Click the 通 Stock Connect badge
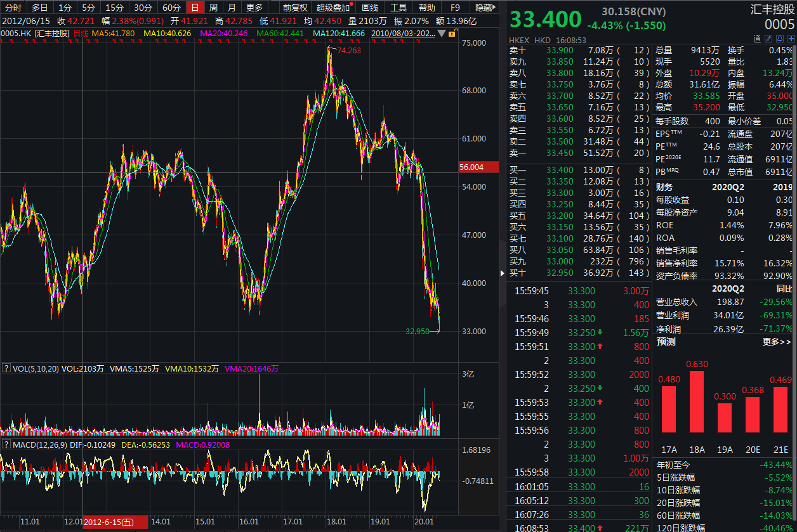Screen dimensions: 797x532 click(756, 39)
